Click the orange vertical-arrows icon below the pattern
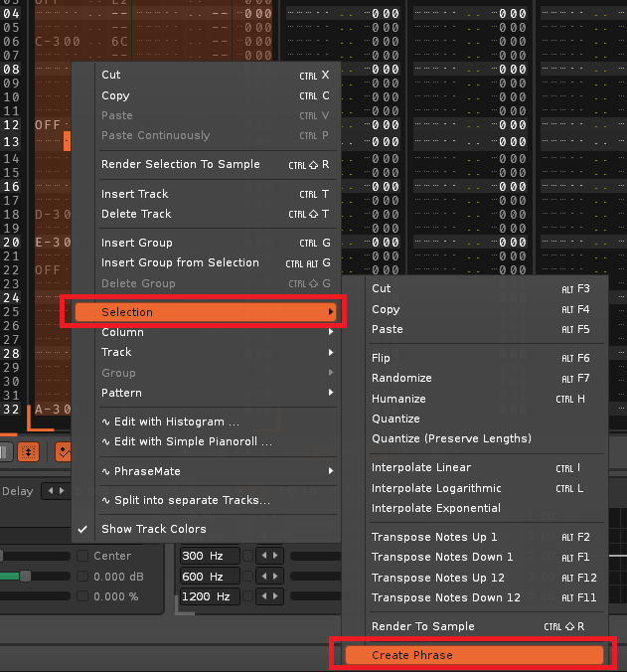This screenshot has height=672, width=627. tap(29, 451)
